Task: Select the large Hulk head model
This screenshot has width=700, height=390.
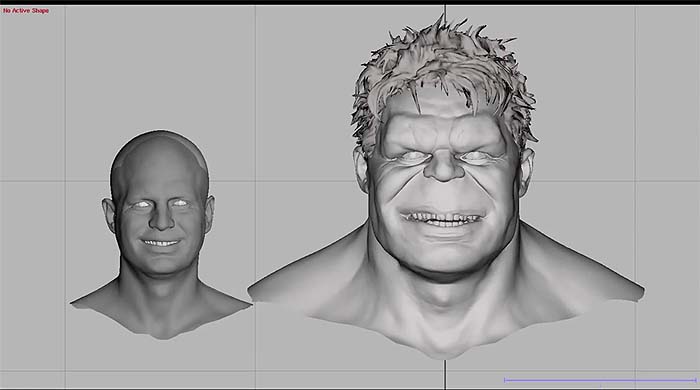Action: [x=446, y=187]
